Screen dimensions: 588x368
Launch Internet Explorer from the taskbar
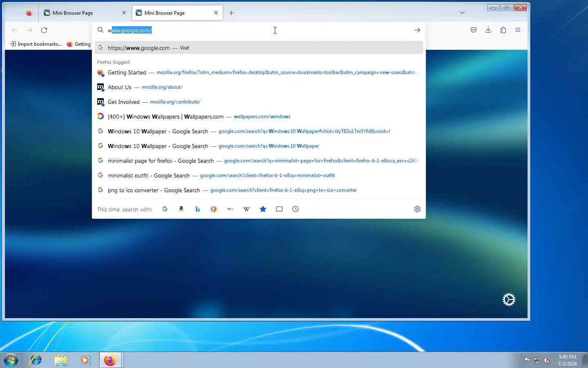(36, 360)
